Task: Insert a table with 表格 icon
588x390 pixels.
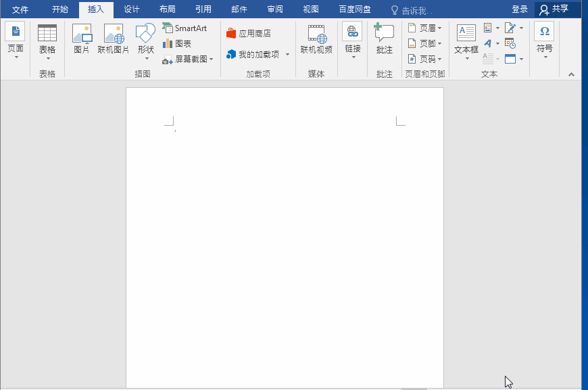Action: [47, 42]
